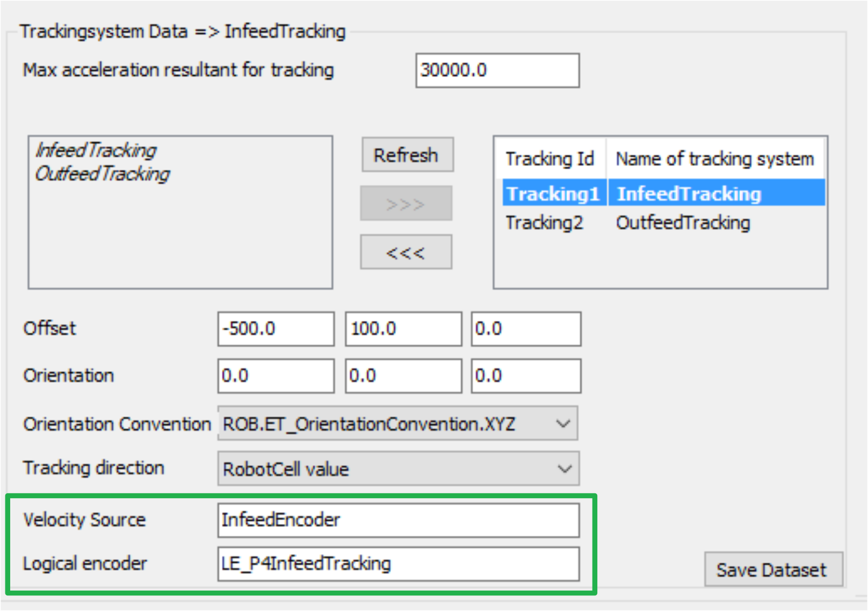The width and height of the screenshot is (868, 611).
Task: Click the >>> transfer button
Action: (x=406, y=203)
